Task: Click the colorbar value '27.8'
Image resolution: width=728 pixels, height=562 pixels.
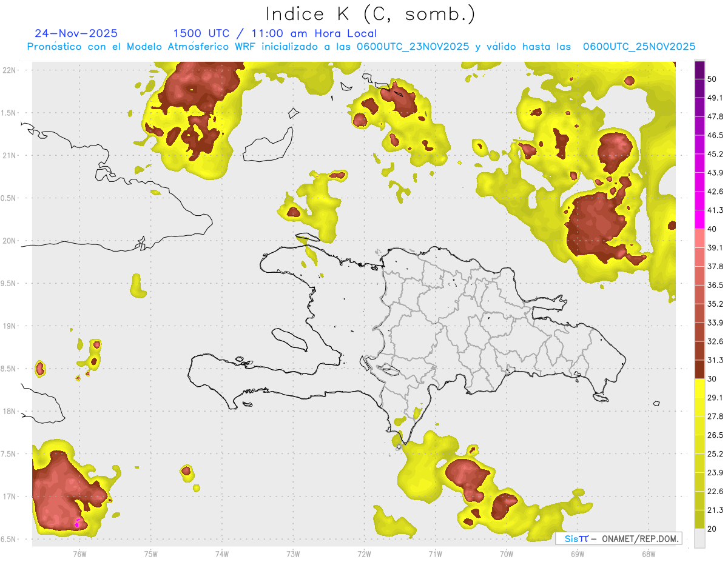Action: pyautogui.click(x=715, y=416)
